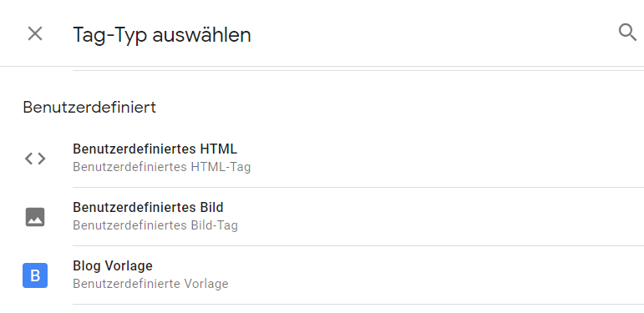Click the picture icon for Benutzerdefiniertes Bild
Viewport: 644px width, 313px height.
click(x=35, y=217)
